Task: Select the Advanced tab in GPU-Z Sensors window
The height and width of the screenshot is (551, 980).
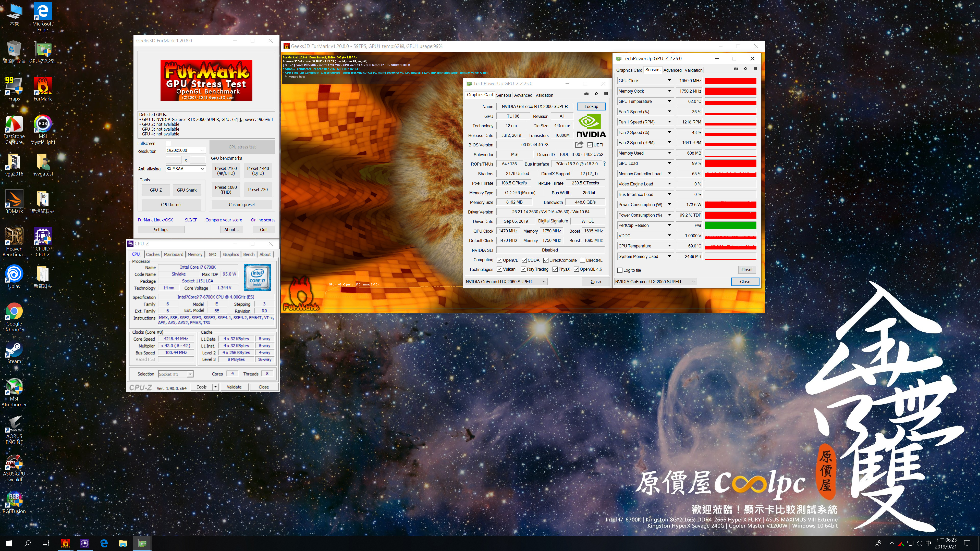Action: pos(672,70)
